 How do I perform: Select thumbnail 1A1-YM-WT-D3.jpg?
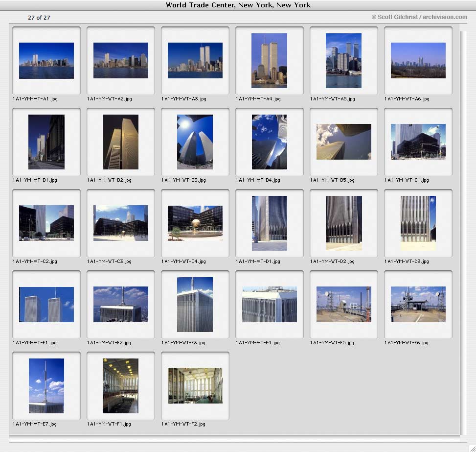pos(418,223)
